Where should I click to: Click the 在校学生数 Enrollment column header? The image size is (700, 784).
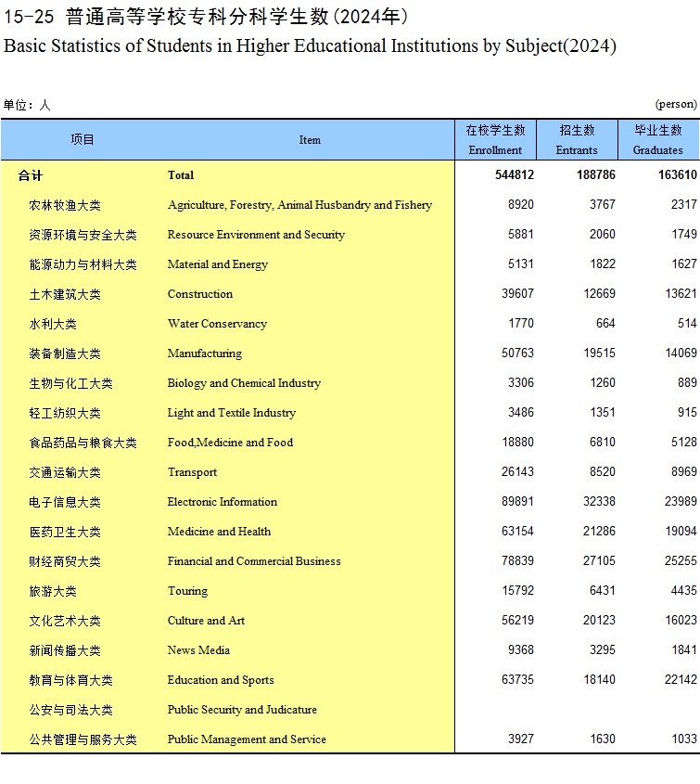[495, 140]
